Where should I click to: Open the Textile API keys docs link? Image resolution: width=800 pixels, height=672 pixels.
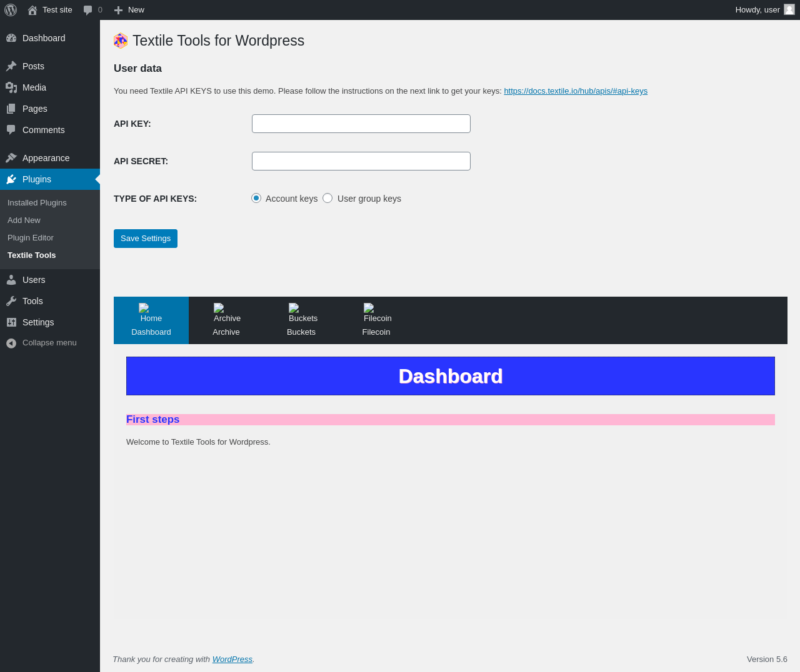coord(576,91)
